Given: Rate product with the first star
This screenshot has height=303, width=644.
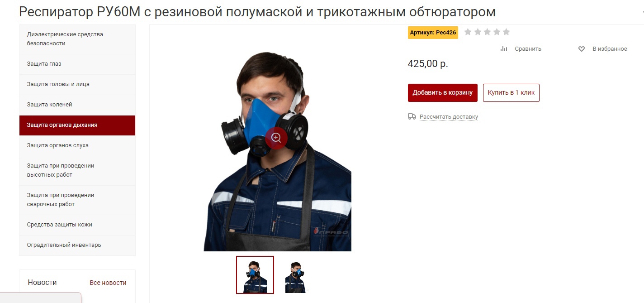Looking at the screenshot, I should pyautogui.click(x=468, y=32).
